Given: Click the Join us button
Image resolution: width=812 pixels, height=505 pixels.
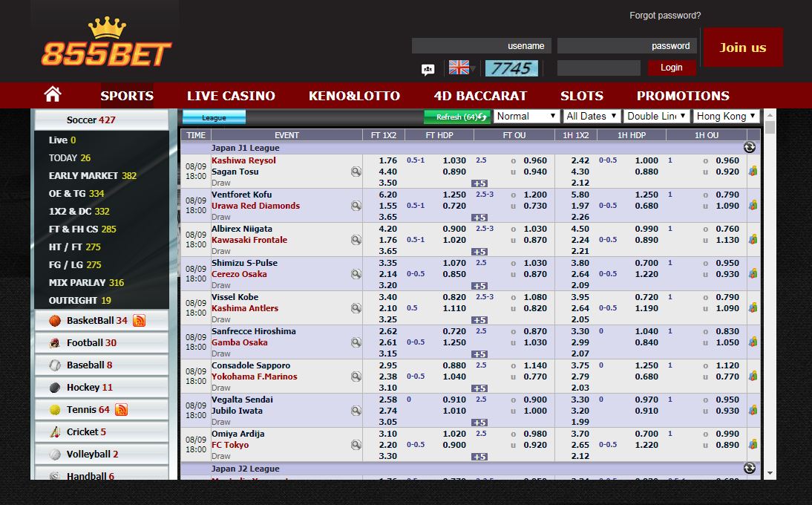Looking at the screenshot, I should pyautogui.click(x=742, y=48).
